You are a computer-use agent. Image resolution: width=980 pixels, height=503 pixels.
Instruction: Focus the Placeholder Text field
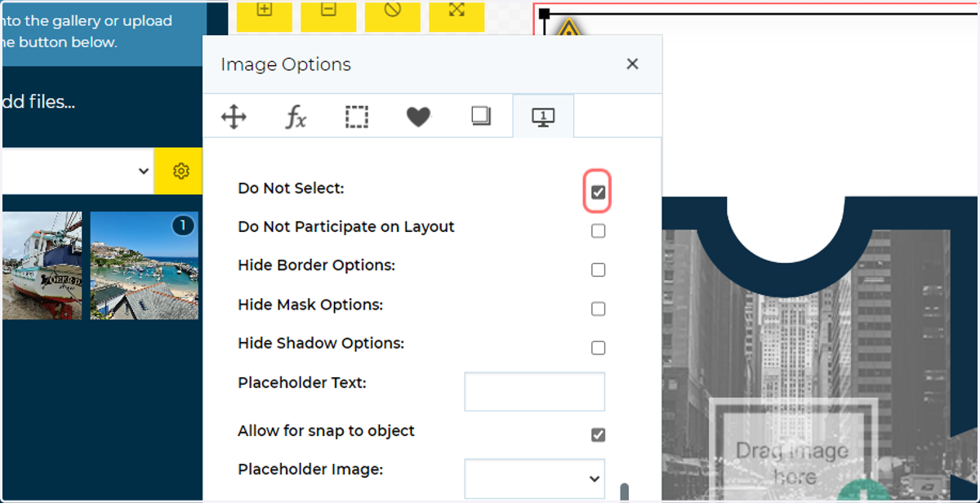pos(535,392)
